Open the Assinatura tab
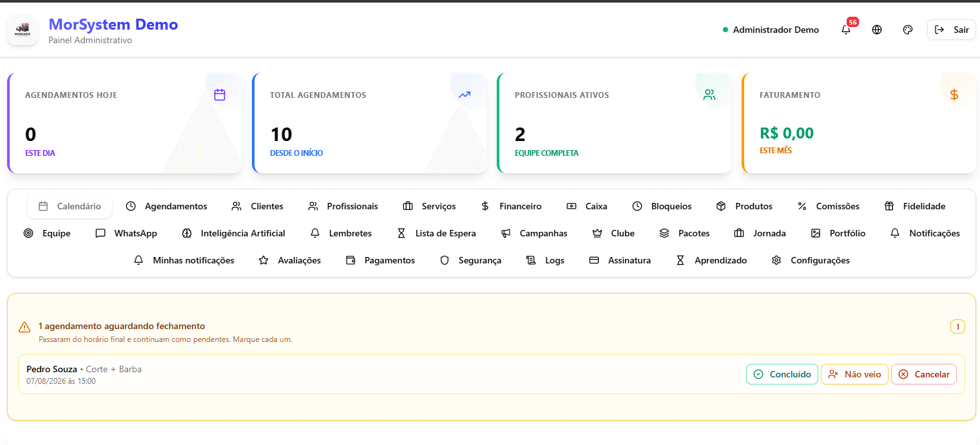The width and height of the screenshot is (980, 445). pyautogui.click(x=620, y=260)
